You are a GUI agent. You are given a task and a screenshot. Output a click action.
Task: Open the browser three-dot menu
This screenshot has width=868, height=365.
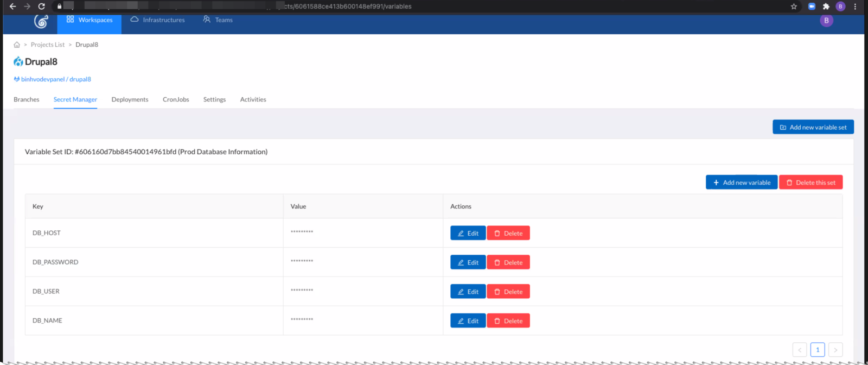(x=855, y=7)
